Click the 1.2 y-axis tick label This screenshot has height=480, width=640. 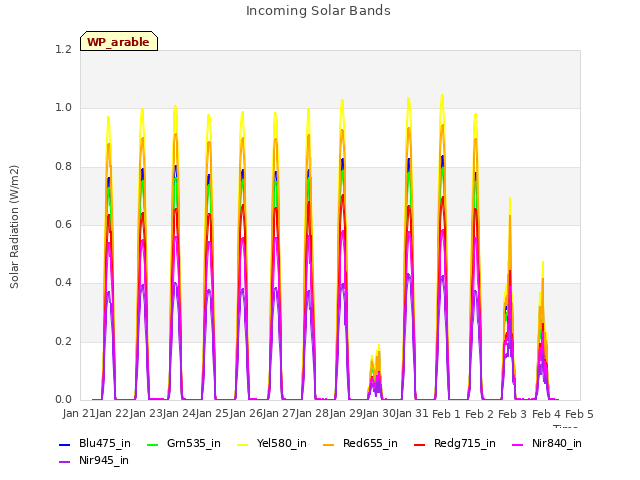(64, 49)
